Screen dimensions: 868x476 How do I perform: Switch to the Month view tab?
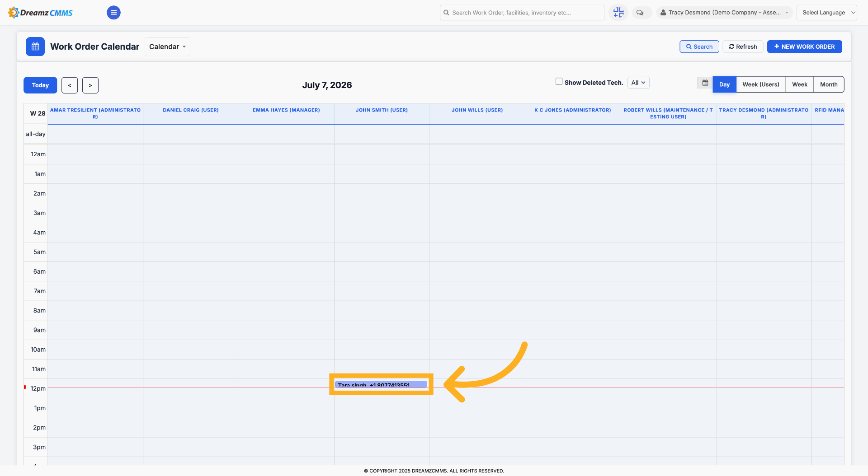(x=829, y=84)
